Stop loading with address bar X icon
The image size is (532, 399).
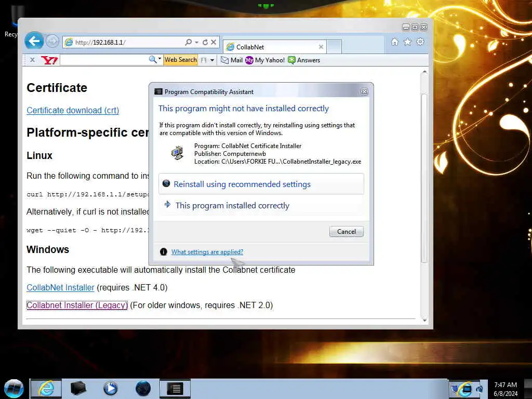[214, 42]
